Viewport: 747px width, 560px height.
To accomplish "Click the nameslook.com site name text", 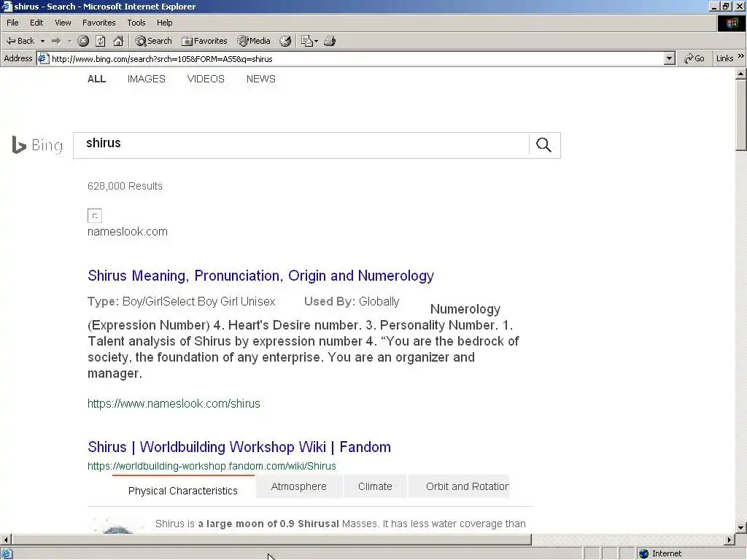I will point(128,231).
